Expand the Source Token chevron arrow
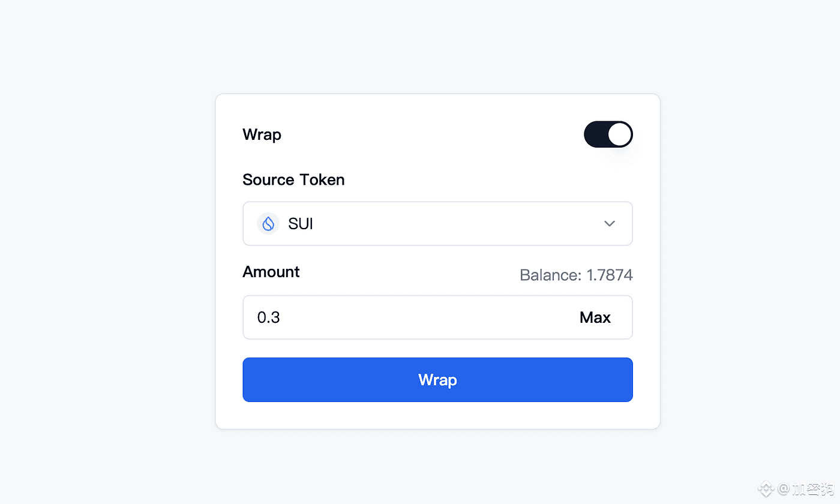This screenshot has height=504, width=840. [x=610, y=224]
